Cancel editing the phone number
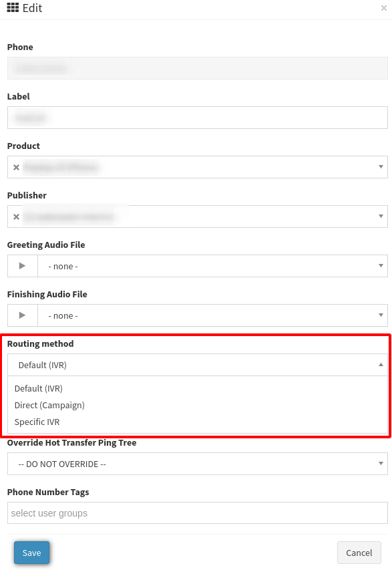 [359, 553]
